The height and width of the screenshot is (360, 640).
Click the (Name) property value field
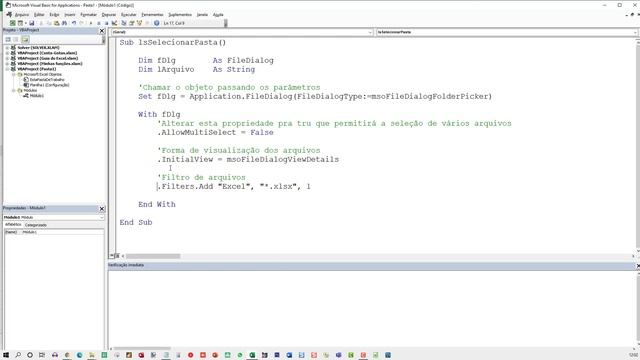[x=62, y=232]
